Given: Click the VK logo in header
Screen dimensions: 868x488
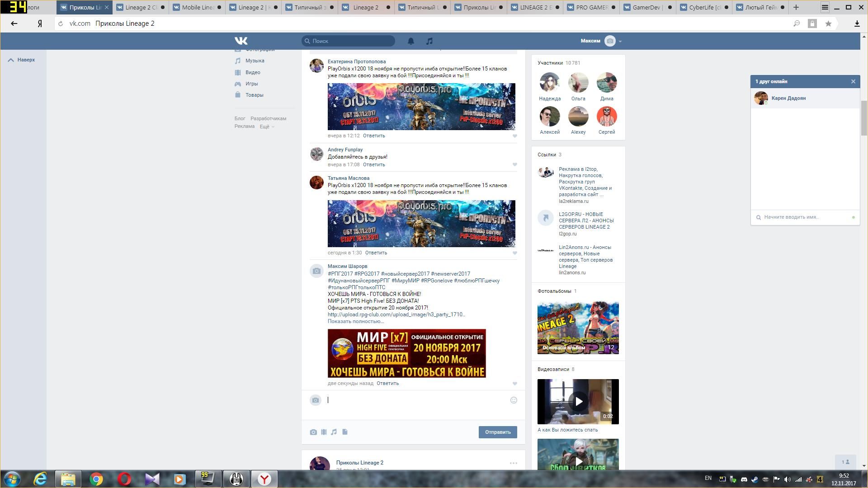Looking at the screenshot, I should click(x=241, y=41).
